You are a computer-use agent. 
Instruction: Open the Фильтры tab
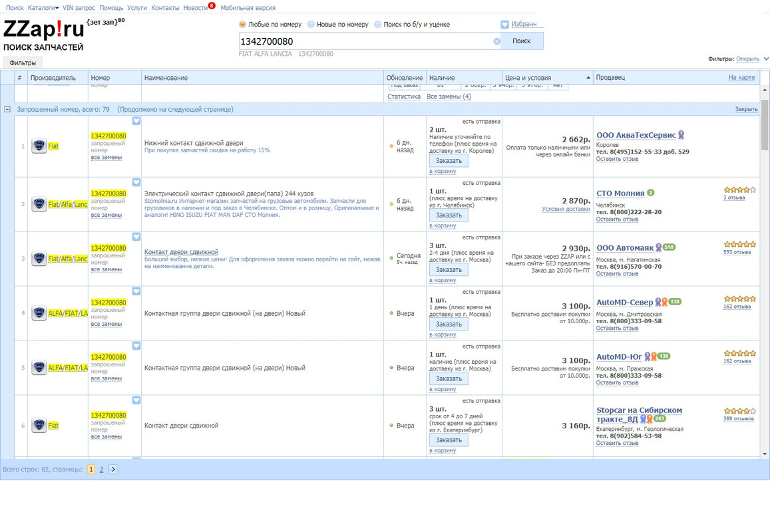(23, 63)
